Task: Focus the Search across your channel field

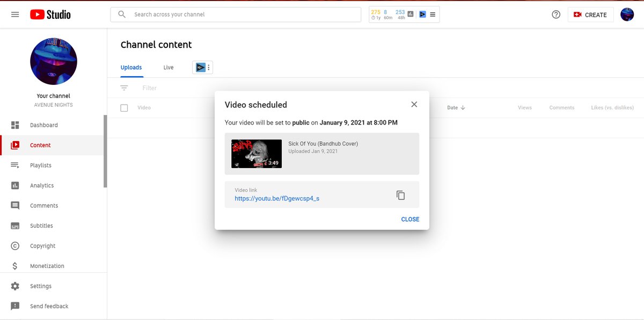Action: point(236,14)
